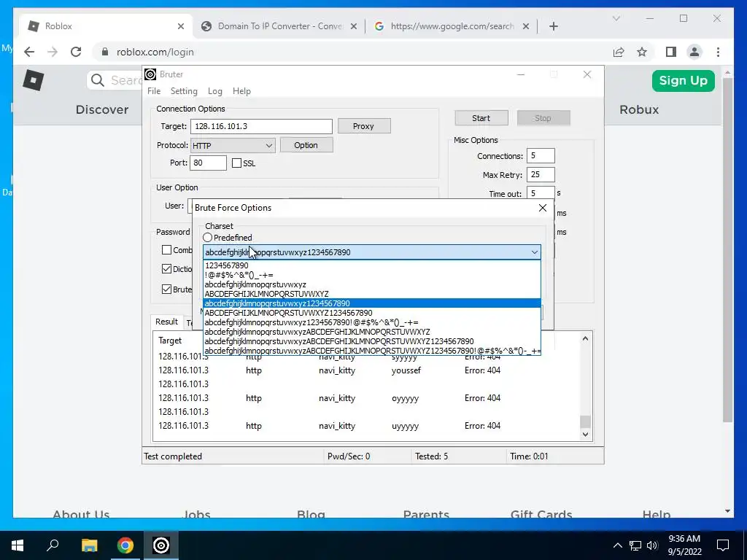View site info via the lock icon

pyautogui.click(x=105, y=52)
